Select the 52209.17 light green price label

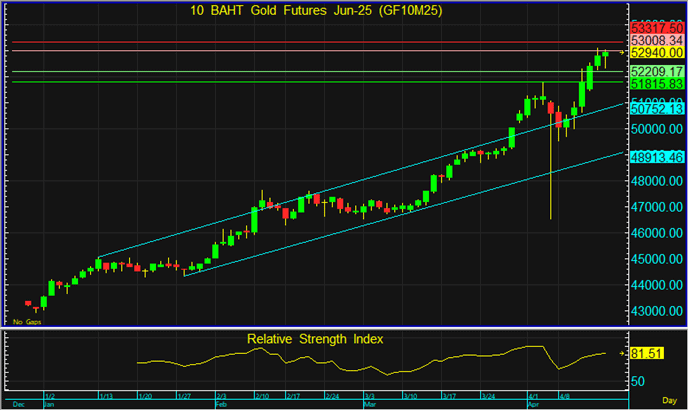click(x=657, y=72)
